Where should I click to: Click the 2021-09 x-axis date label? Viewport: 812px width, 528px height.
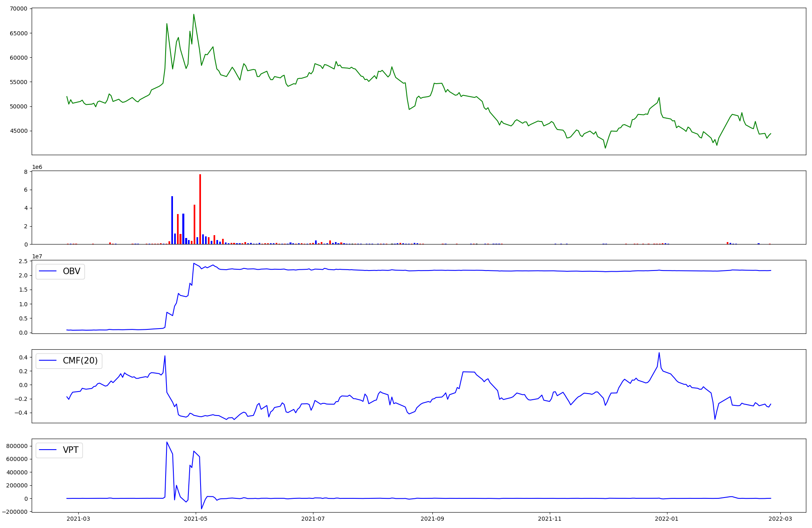click(432, 519)
